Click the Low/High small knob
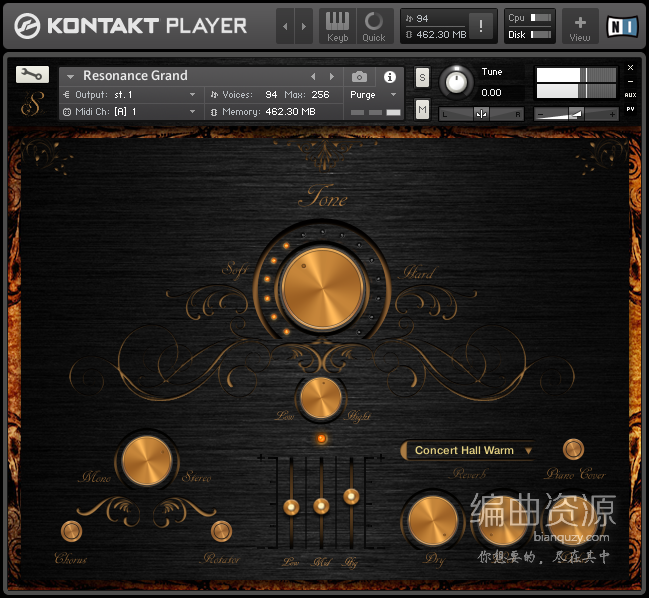The width and height of the screenshot is (649, 598). click(x=320, y=398)
